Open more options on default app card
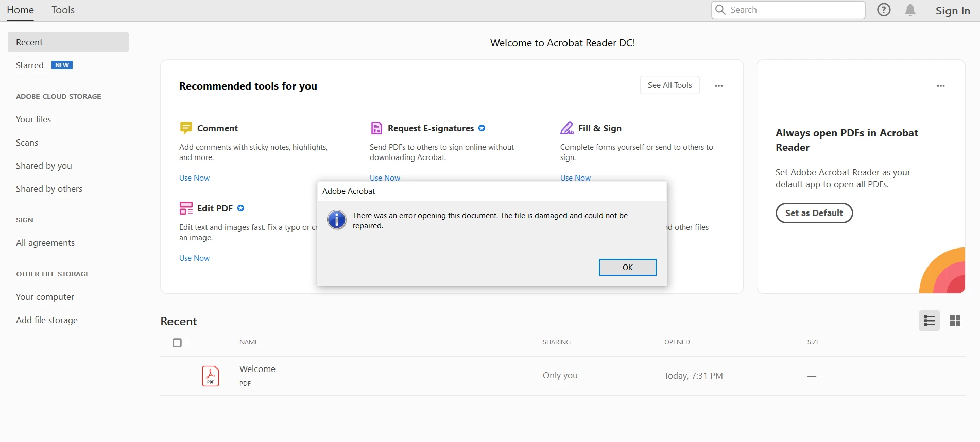980x442 pixels. [x=941, y=86]
